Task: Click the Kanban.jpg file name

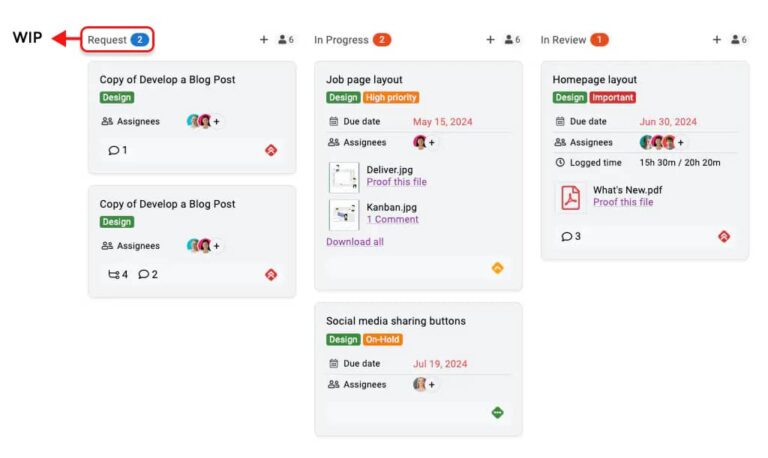Action: (392, 207)
